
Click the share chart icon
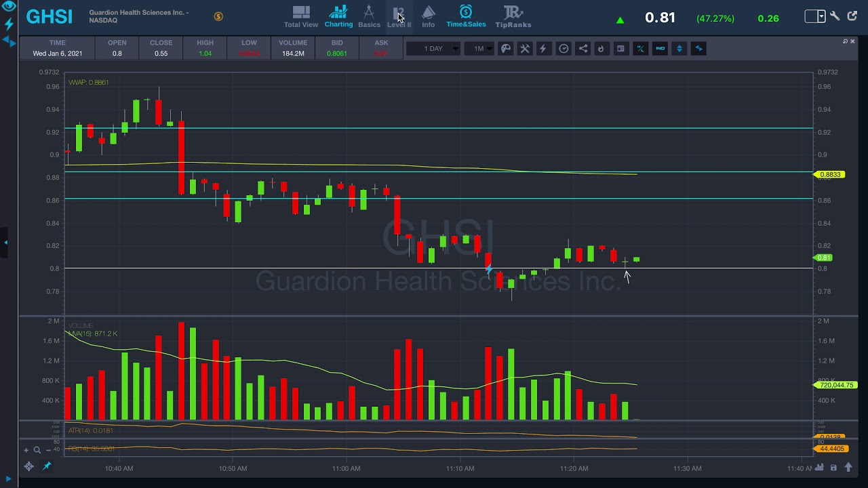583,48
